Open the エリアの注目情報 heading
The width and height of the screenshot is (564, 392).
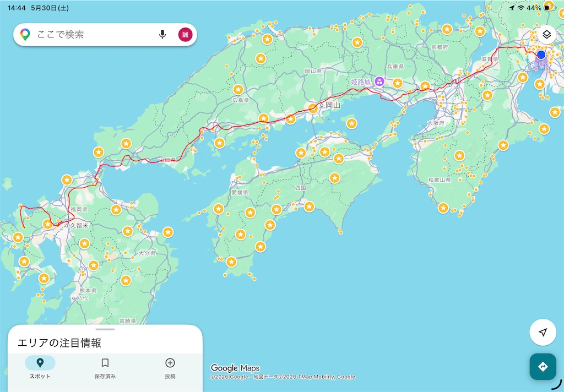pos(59,343)
